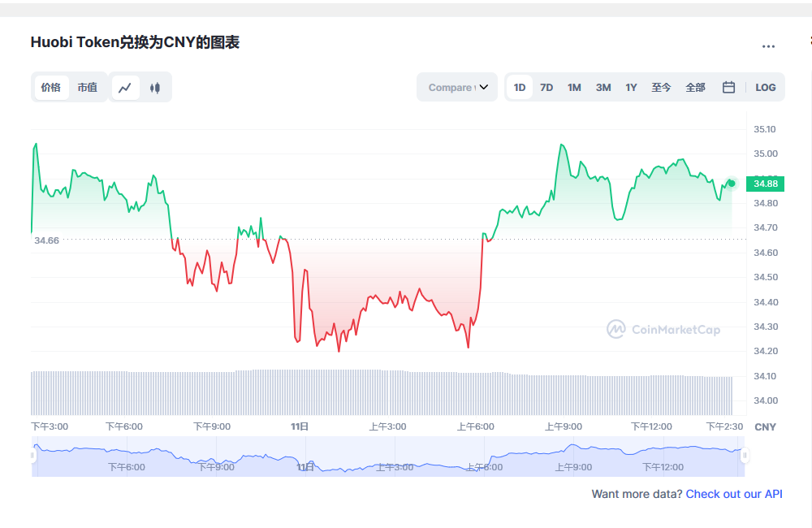812x528 pixels.
Task: Click the 34.88 current price label
Action: [x=766, y=184]
